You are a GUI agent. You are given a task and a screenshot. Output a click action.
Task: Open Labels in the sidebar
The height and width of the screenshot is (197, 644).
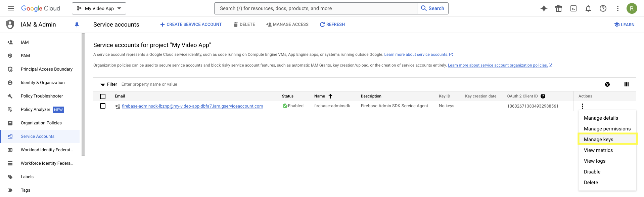point(27,177)
